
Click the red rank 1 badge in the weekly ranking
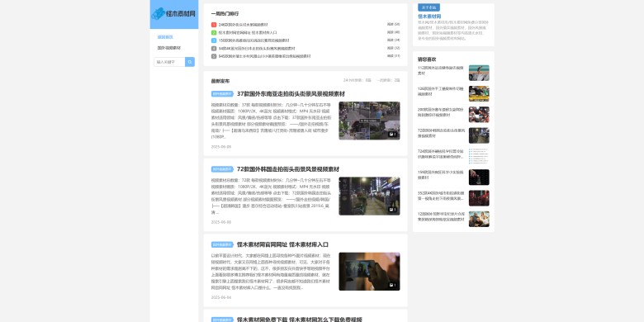point(214,25)
